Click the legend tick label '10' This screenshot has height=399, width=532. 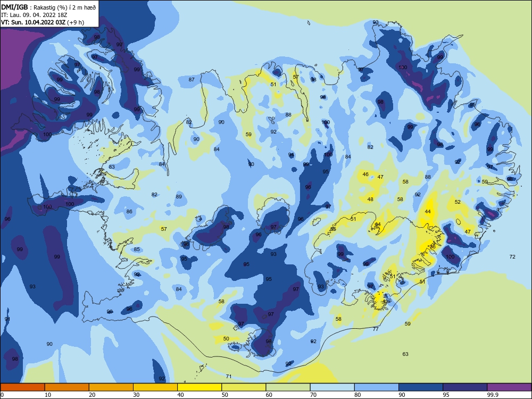point(48,395)
